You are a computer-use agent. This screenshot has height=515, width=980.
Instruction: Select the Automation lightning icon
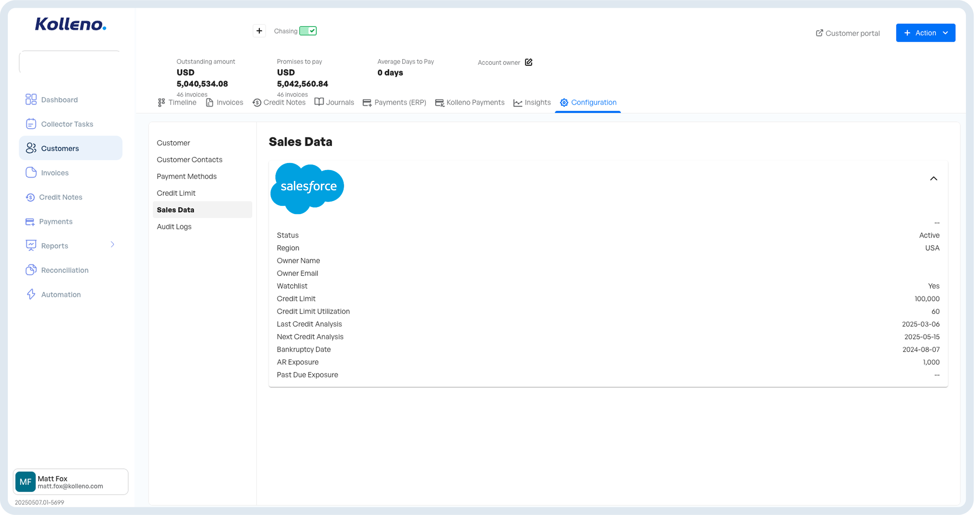click(31, 294)
